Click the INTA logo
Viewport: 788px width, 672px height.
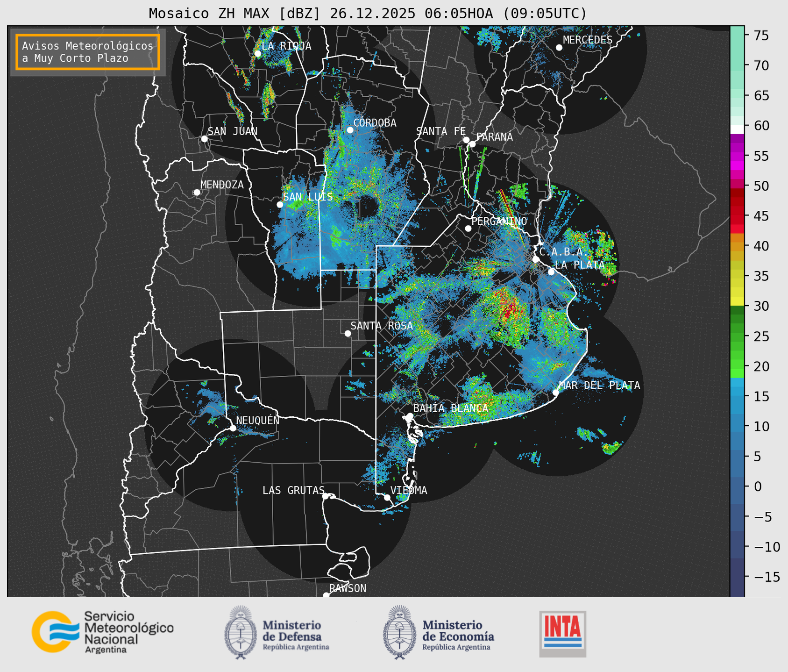click(562, 634)
